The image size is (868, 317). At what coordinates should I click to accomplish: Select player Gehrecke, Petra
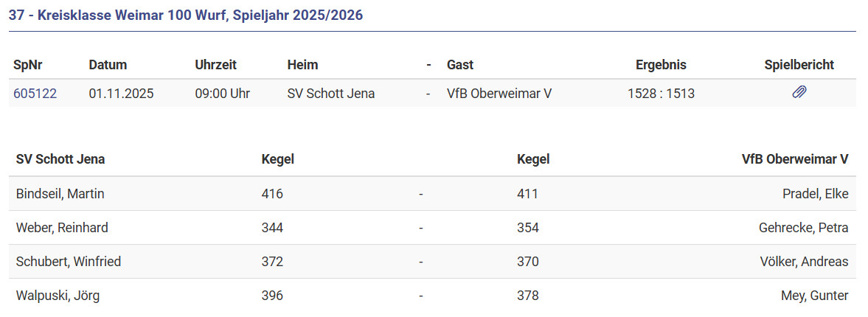[803, 228]
